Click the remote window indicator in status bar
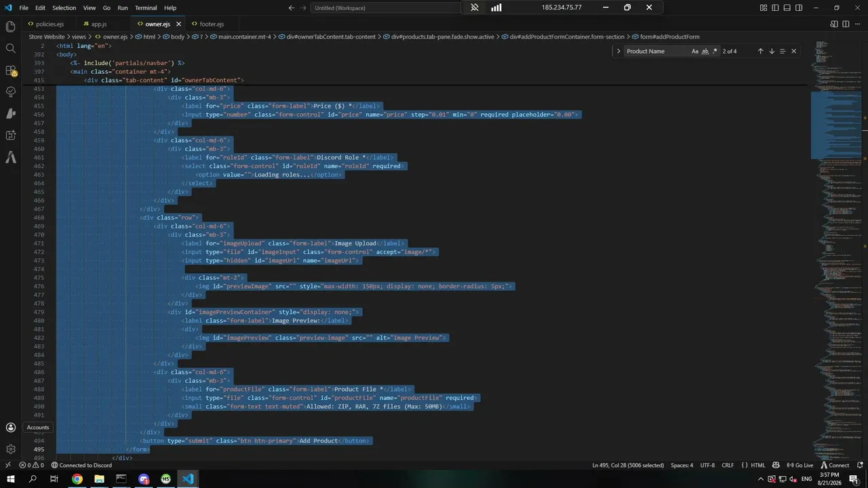Viewport: 868px width, 488px height. click(x=7, y=465)
